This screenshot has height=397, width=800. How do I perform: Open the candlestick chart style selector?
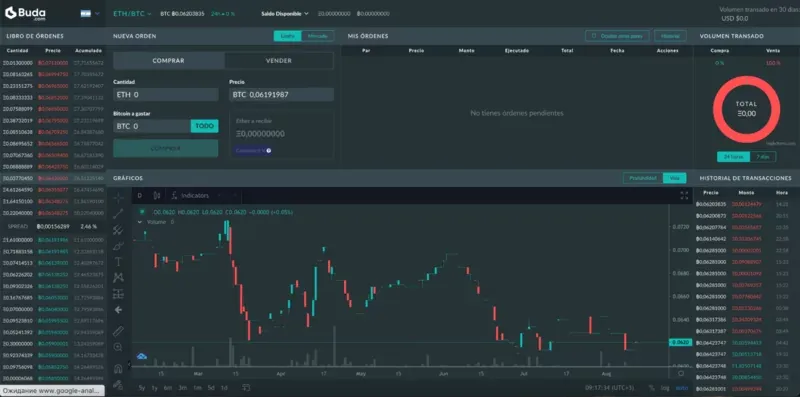pos(157,195)
